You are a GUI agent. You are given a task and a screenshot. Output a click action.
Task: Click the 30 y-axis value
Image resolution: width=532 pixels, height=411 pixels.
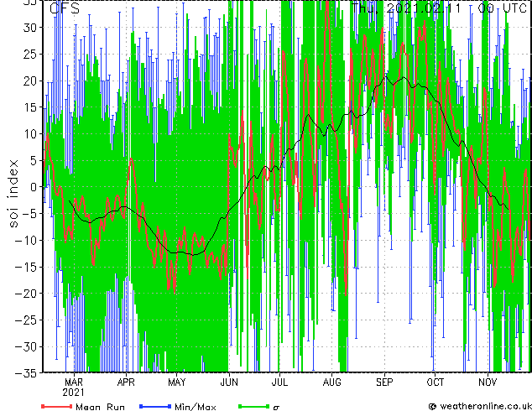click(x=31, y=28)
